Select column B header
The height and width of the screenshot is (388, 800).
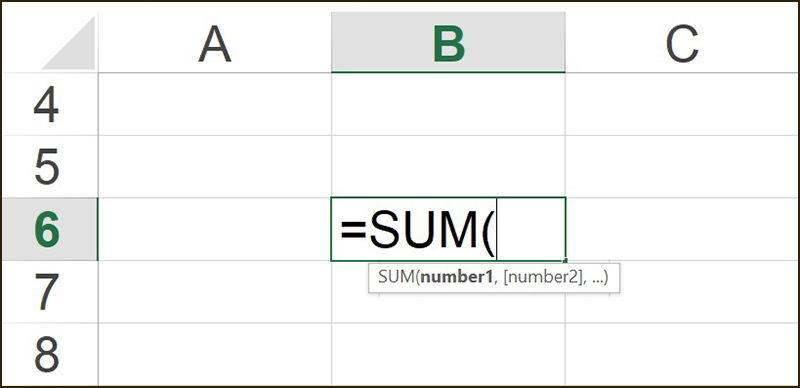(x=448, y=42)
